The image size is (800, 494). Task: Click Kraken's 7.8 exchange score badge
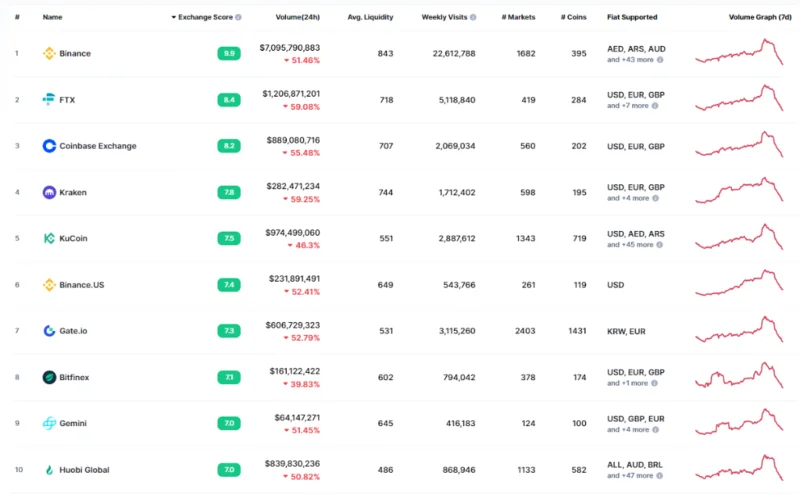[x=229, y=192]
